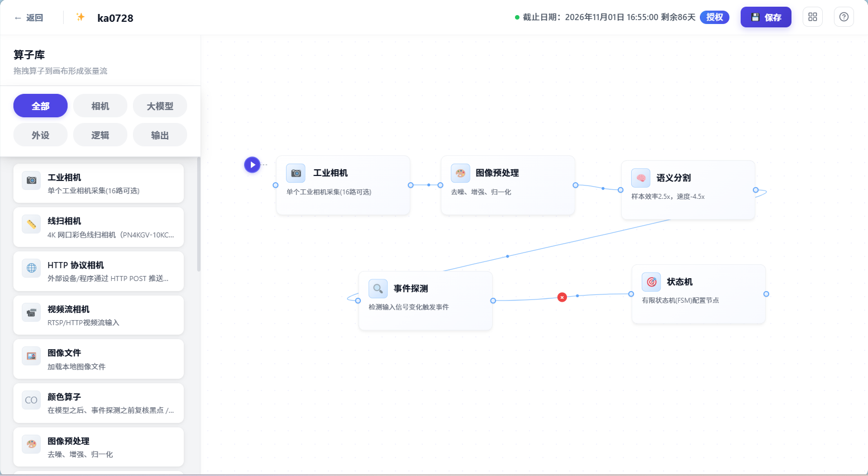Save the flow with 保存 button
The image size is (868, 476).
[x=766, y=17]
